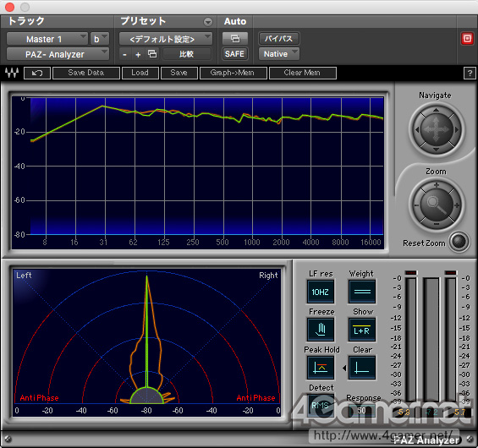This screenshot has height=448, width=478.
Task: Click the Clear peak button
Action: tap(362, 368)
